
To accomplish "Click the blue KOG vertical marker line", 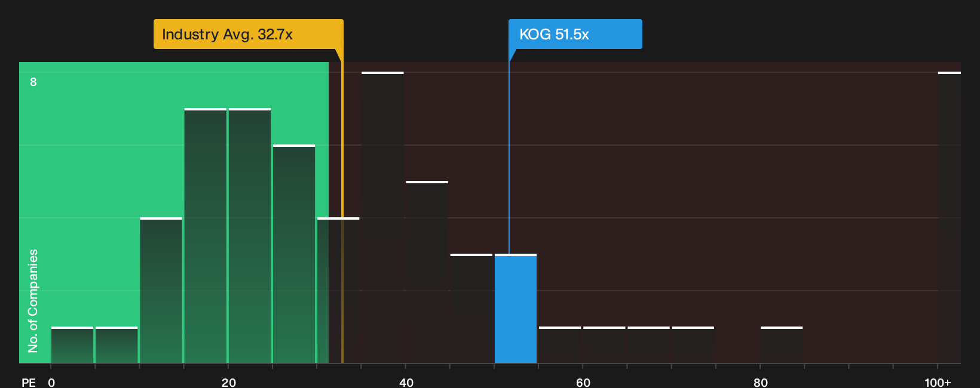I will tap(509, 158).
